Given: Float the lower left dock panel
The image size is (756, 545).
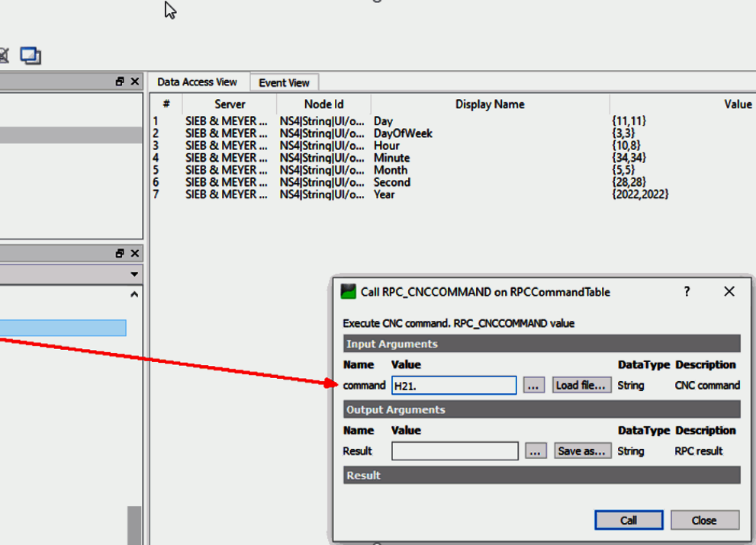Looking at the screenshot, I should 120,253.
